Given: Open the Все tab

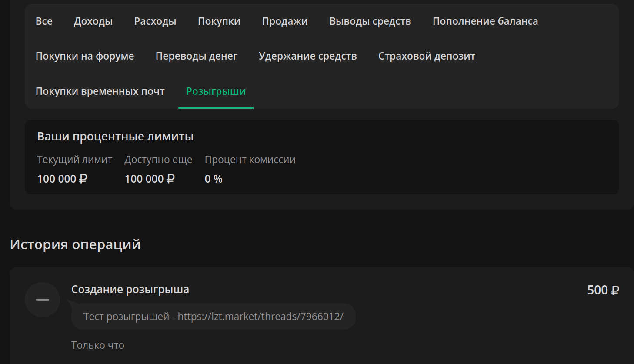Looking at the screenshot, I should point(44,21).
